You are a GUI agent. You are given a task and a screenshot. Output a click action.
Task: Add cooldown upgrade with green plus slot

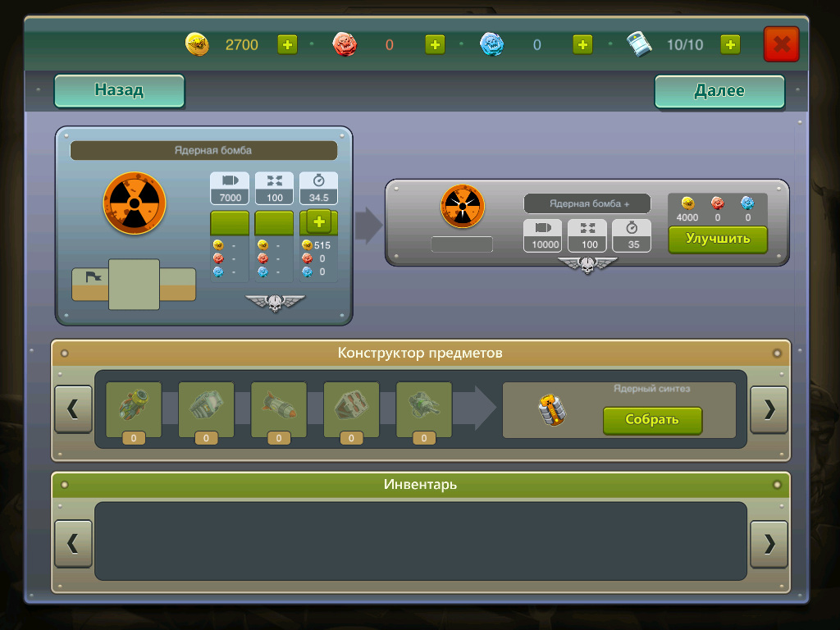click(x=319, y=222)
